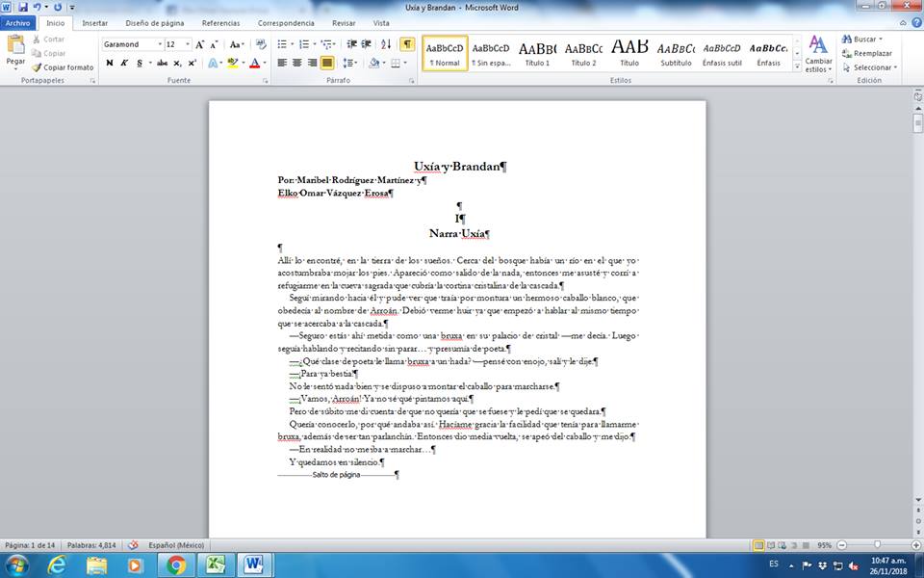The height and width of the screenshot is (578, 924).
Task: Toggle bold formatting
Action: (x=109, y=63)
